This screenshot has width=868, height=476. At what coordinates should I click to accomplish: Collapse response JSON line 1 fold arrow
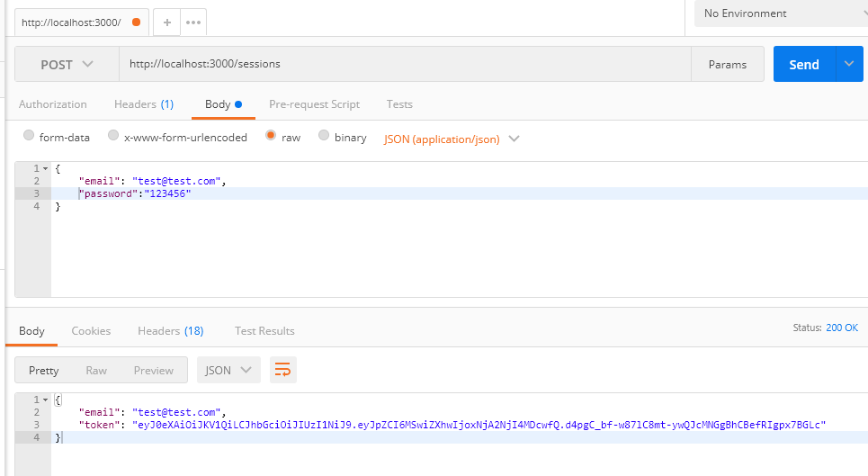tap(45, 400)
